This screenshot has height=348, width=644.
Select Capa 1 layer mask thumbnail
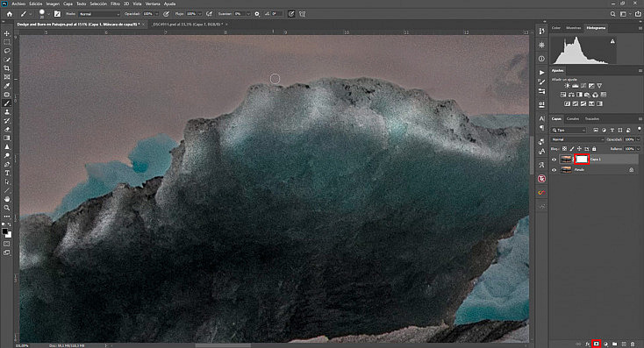582,160
